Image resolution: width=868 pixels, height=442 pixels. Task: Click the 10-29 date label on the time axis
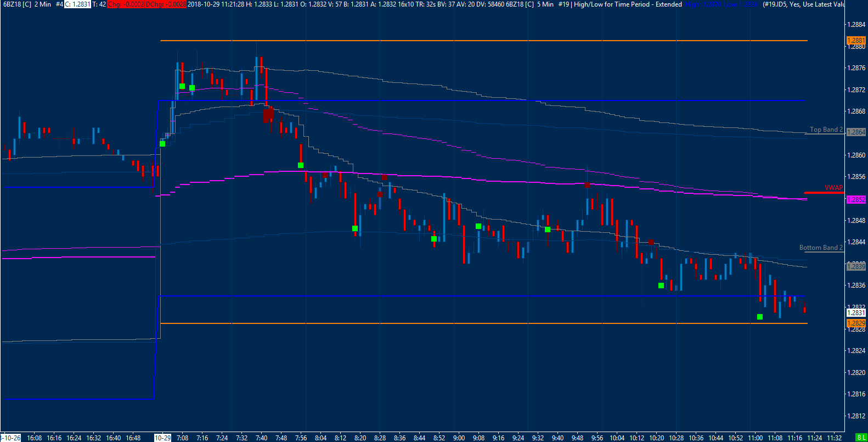(x=162, y=438)
